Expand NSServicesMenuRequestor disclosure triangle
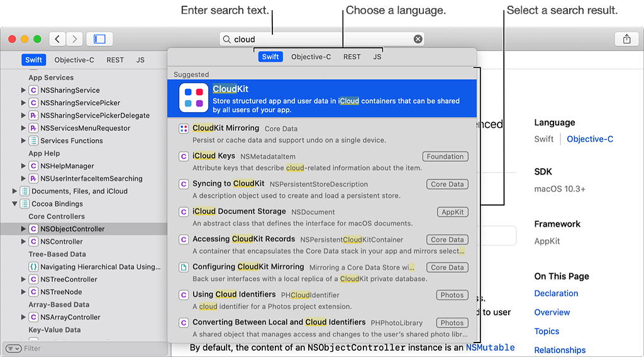The image size is (644, 357). (23, 128)
